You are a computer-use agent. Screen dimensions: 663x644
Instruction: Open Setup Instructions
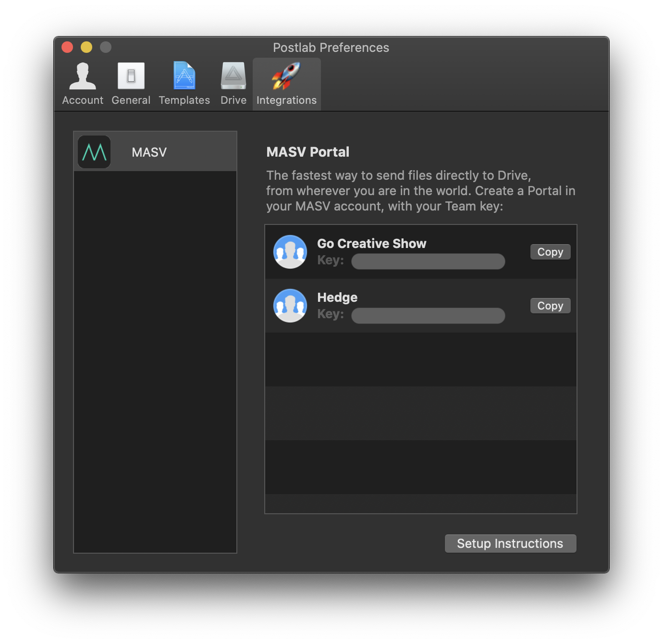(510, 544)
